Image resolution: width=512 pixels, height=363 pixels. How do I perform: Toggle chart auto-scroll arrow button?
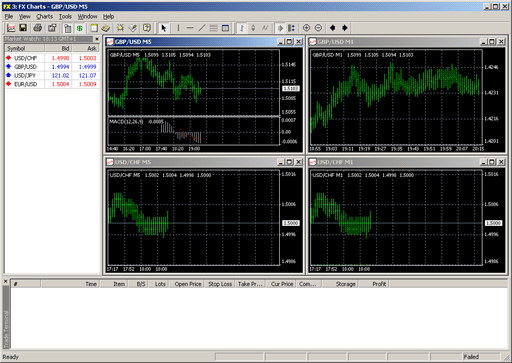(x=280, y=28)
